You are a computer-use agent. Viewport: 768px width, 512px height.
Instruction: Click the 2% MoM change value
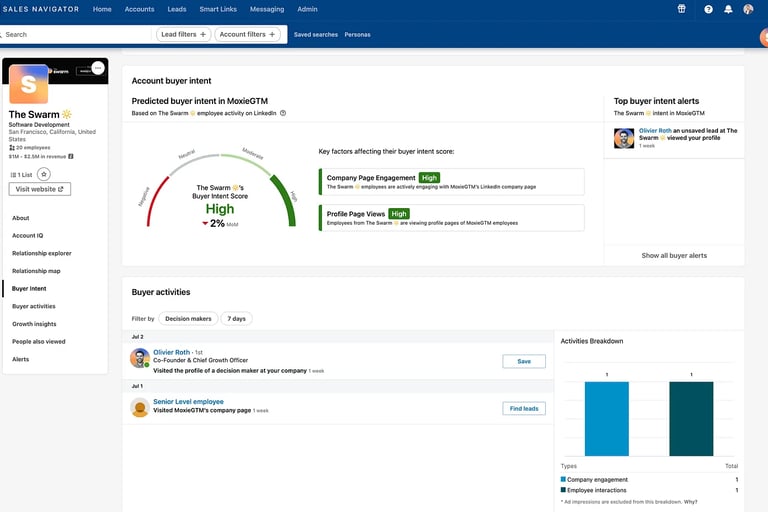click(217, 223)
